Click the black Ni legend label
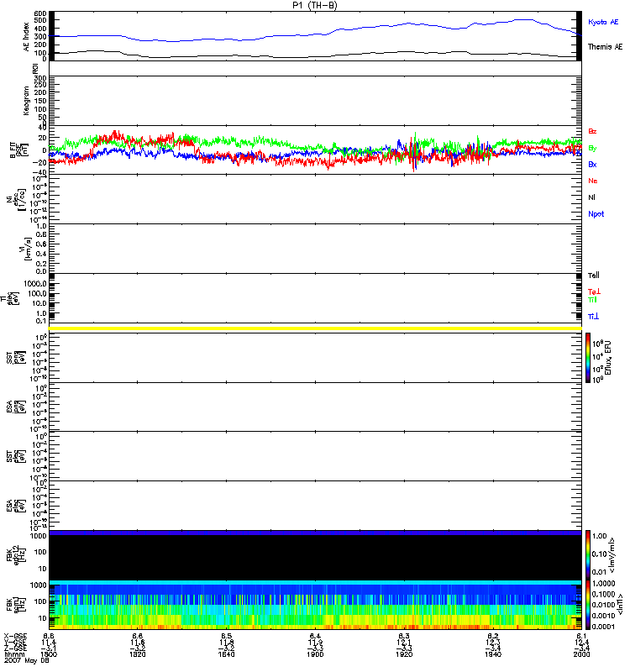 point(591,197)
